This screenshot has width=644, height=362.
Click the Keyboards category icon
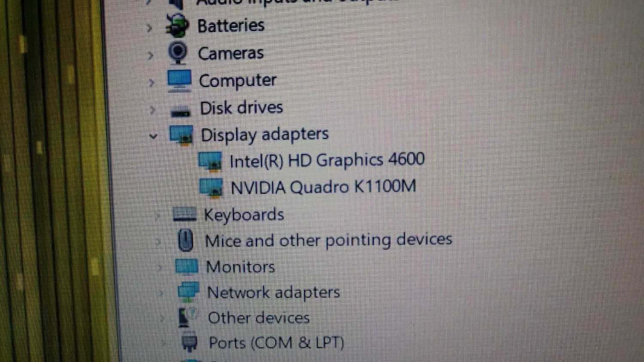pos(185,214)
